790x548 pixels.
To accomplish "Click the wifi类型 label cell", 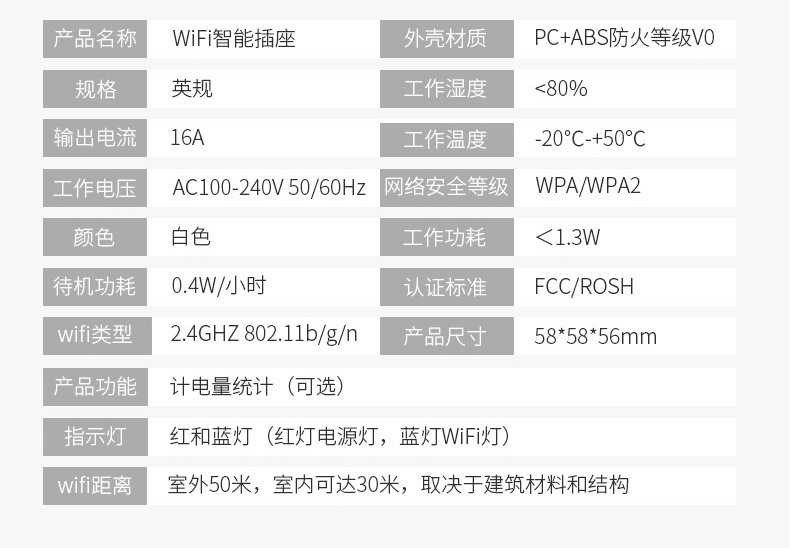I will pos(95,335).
